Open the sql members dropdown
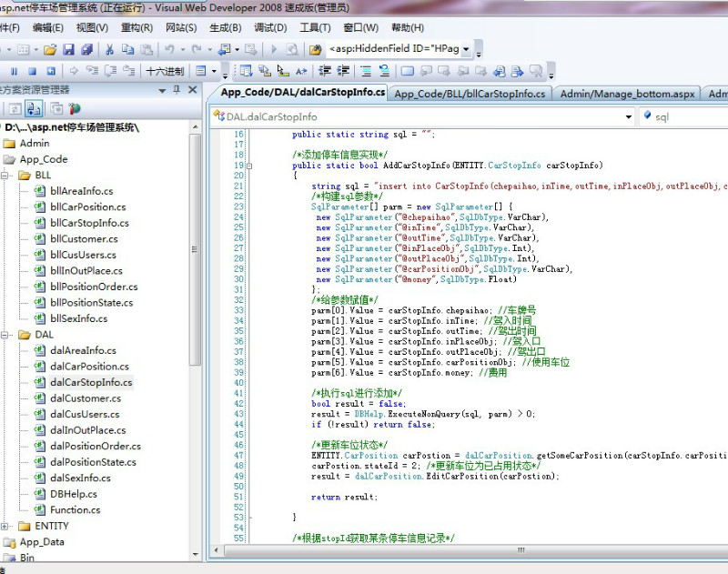 pyautogui.click(x=683, y=117)
